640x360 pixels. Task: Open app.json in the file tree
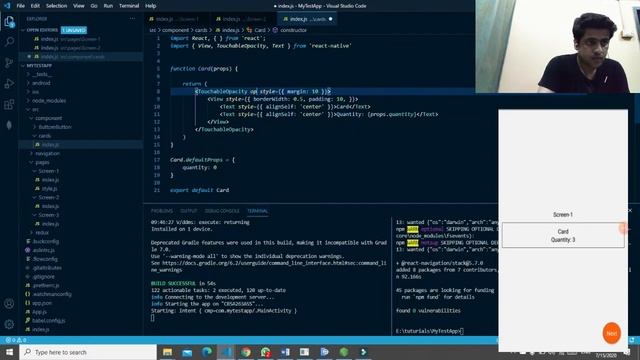[42, 303]
